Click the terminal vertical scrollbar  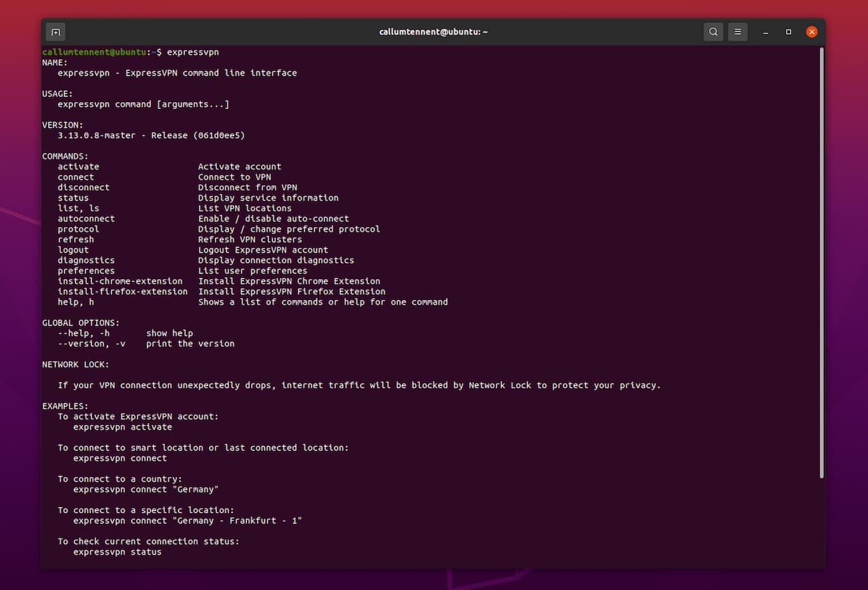pos(821,262)
